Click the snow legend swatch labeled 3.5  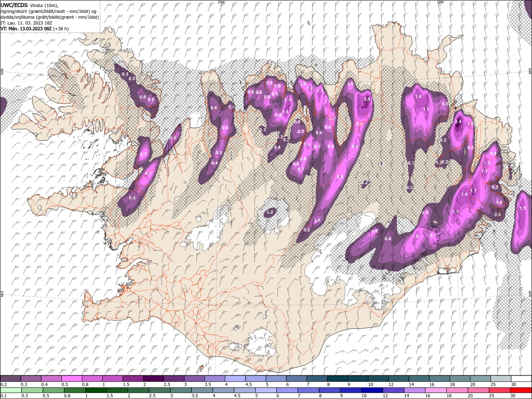(214, 379)
